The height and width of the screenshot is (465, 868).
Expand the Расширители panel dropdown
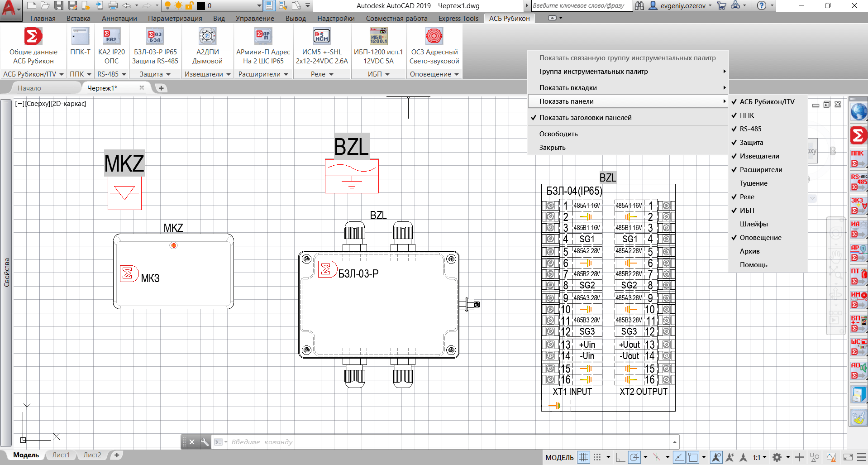point(263,74)
